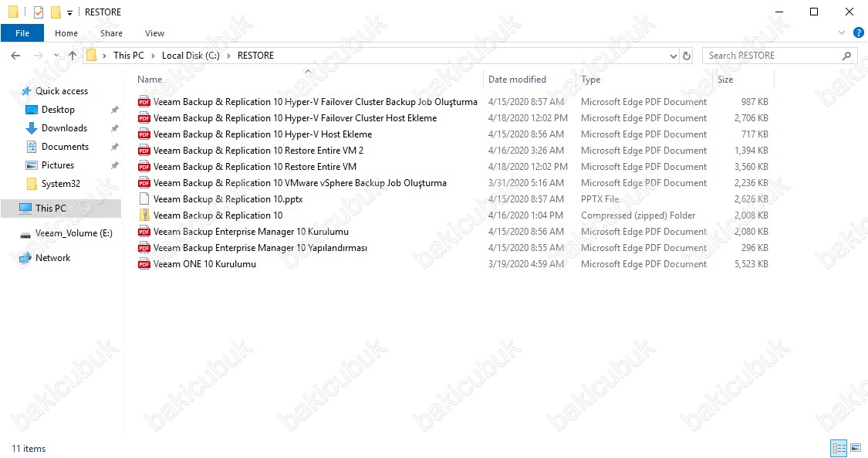Switch to the Share ribbon tab
This screenshot has width=868, height=458.
tap(111, 33)
